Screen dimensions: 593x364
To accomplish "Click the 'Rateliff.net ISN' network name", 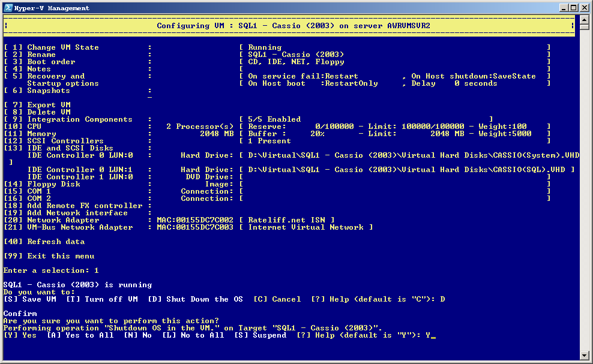I will pyautogui.click(x=286, y=219).
